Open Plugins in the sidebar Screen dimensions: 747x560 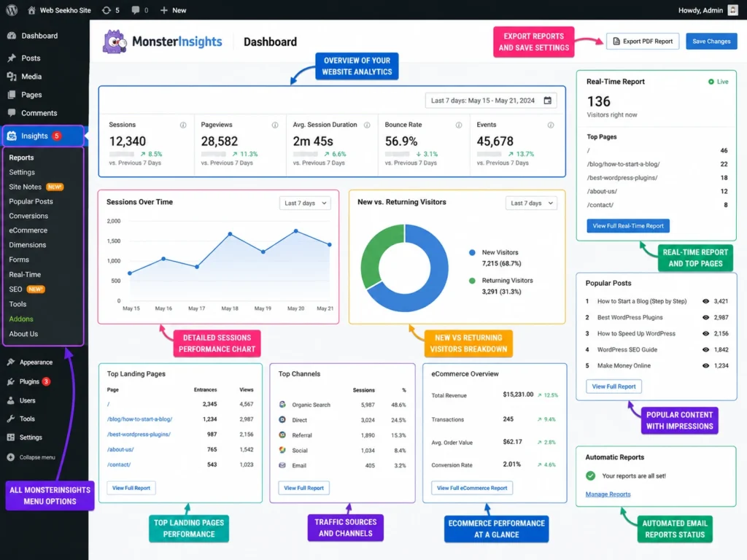tap(28, 381)
